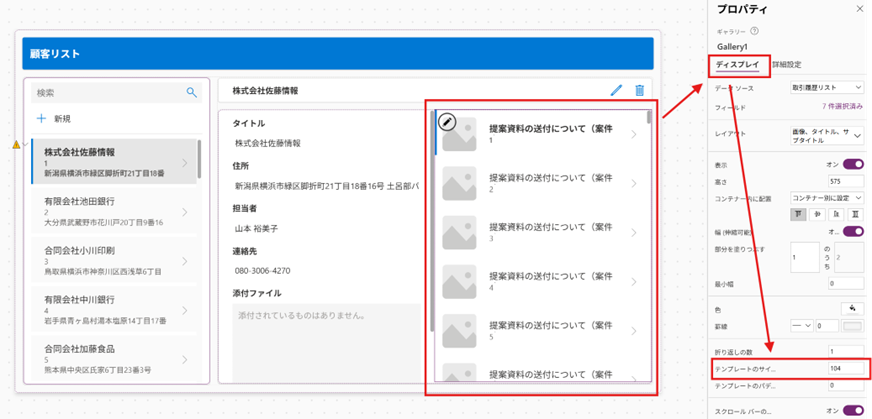Switch to the ディスプレイ tab
Viewport: 872px width, 419px height.
(739, 65)
